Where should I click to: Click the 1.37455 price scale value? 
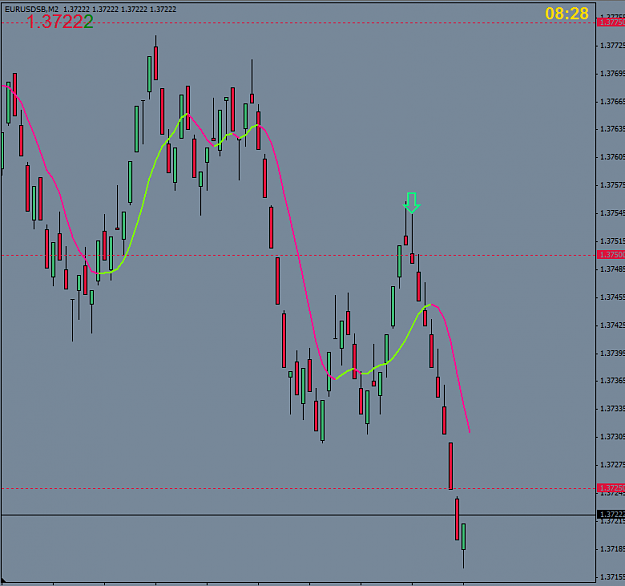(x=612, y=297)
